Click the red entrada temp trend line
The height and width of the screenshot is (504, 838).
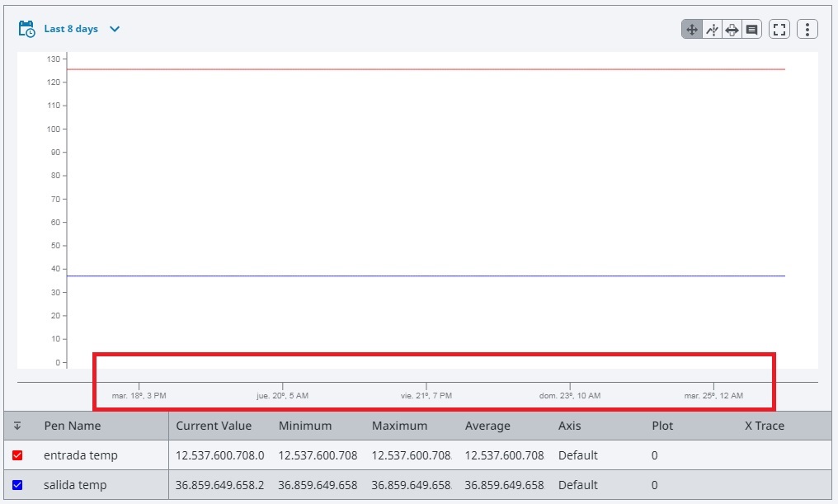click(426, 69)
